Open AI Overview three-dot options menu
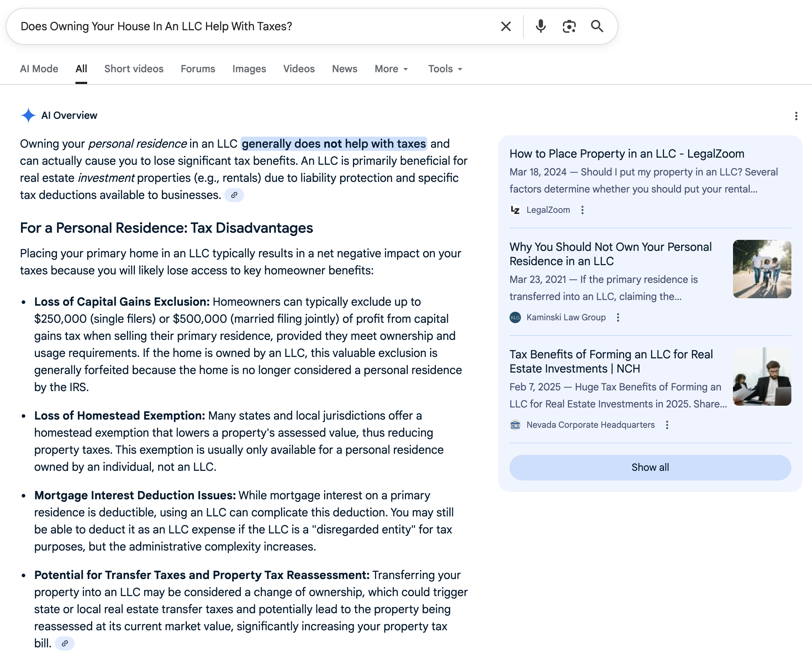 point(796,116)
